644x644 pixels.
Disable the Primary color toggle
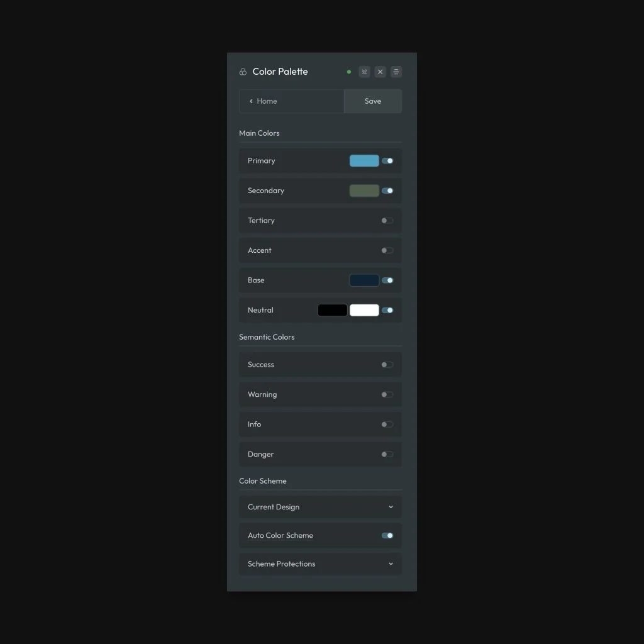[x=387, y=160]
